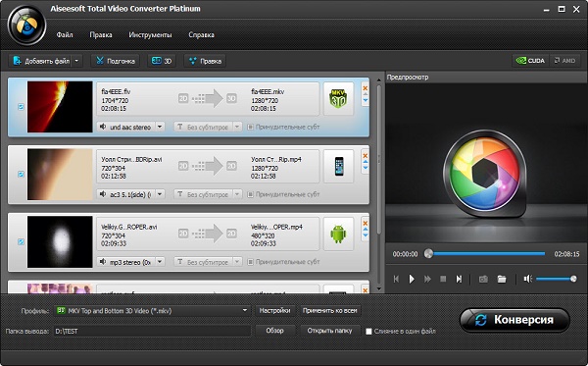Skip to next frame in preview
Image resolution: width=588 pixels, height=366 pixels.
pos(459,279)
